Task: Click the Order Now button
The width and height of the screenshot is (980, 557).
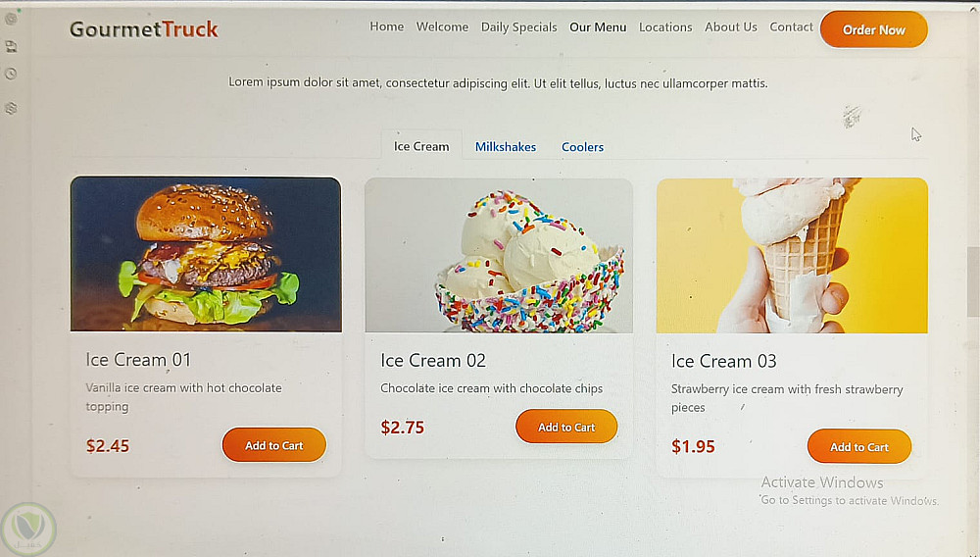Action: pyautogui.click(x=873, y=29)
